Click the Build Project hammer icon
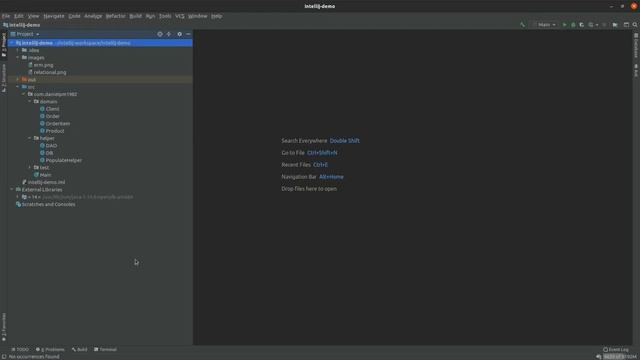Screen dimensions: 640x360 [x=522, y=25]
